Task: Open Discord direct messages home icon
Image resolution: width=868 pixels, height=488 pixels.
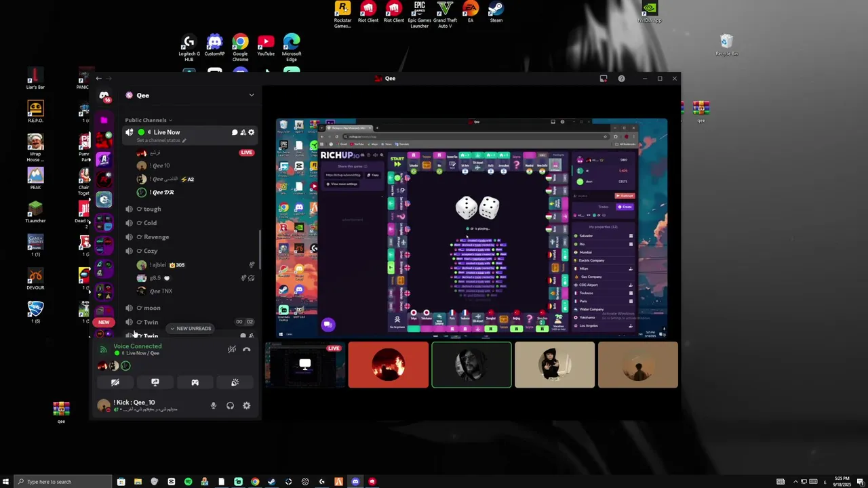Action: pyautogui.click(x=104, y=96)
